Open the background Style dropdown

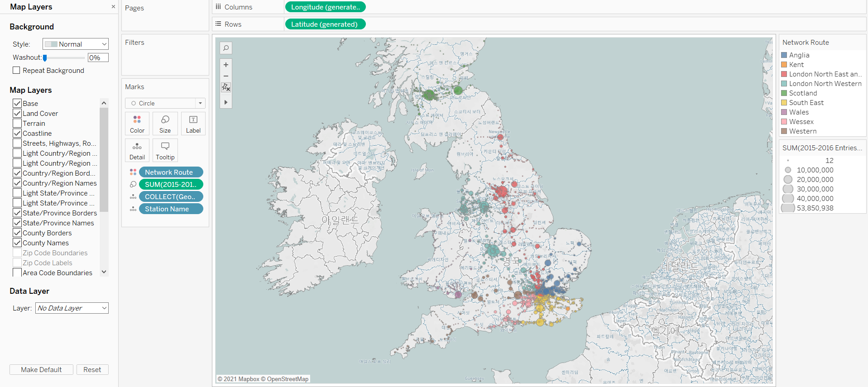[76, 44]
